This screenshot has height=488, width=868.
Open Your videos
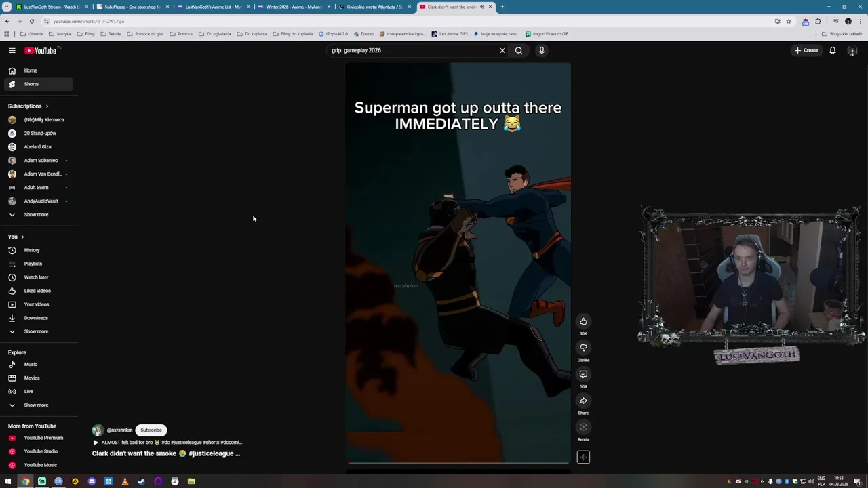coord(37,304)
